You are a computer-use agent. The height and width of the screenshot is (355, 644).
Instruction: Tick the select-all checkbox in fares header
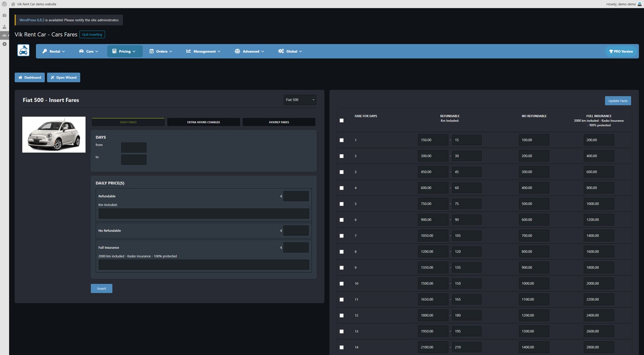[342, 120]
